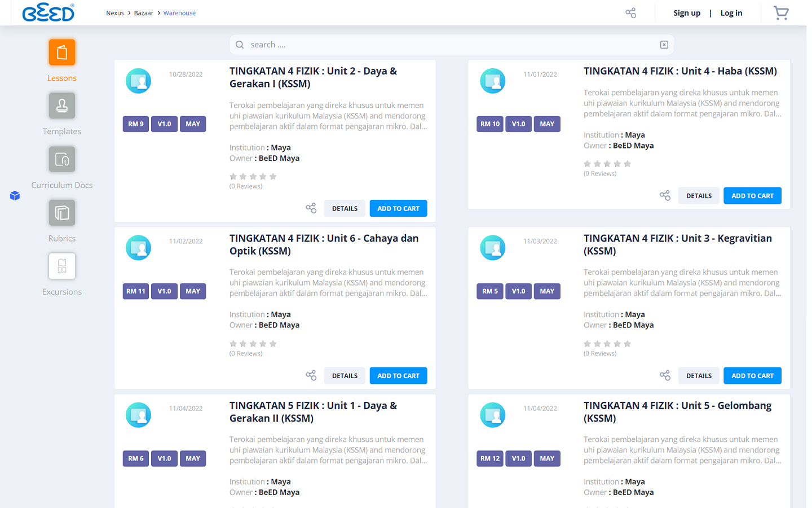Open the Unit 5 - Gelombang lesson title
The height and width of the screenshot is (508, 812).
pos(677,412)
